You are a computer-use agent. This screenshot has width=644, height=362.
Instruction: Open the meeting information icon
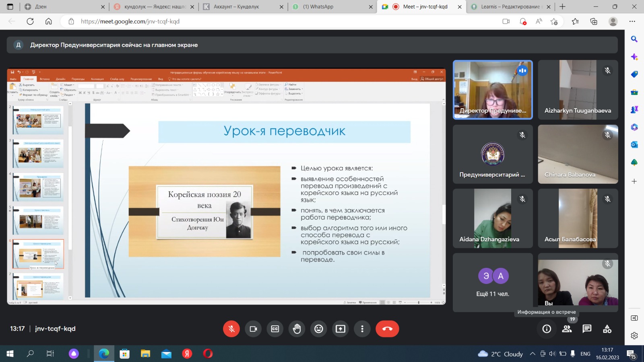pos(547,329)
